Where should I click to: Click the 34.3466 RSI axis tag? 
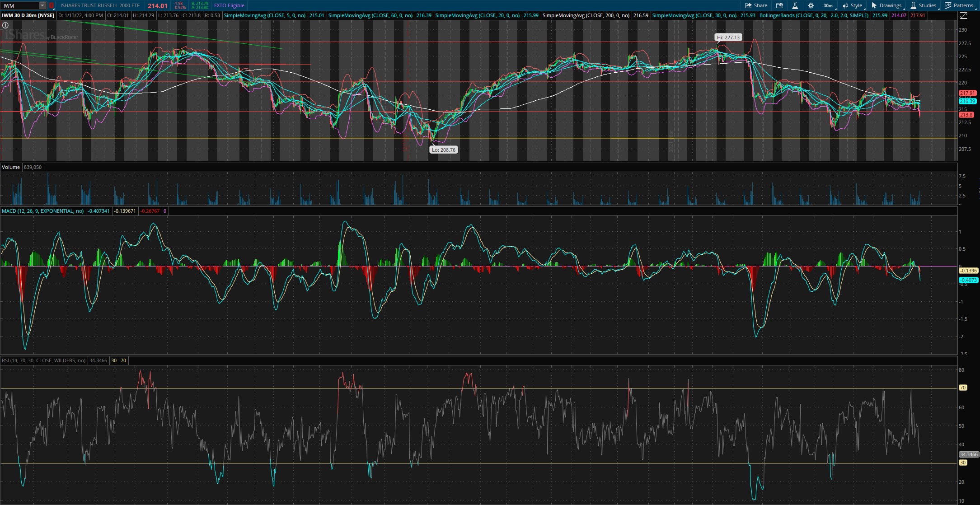(x=969, y=454)
